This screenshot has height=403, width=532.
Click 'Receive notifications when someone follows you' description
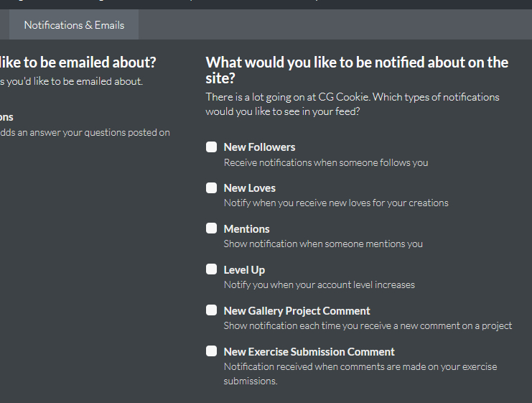325,162
